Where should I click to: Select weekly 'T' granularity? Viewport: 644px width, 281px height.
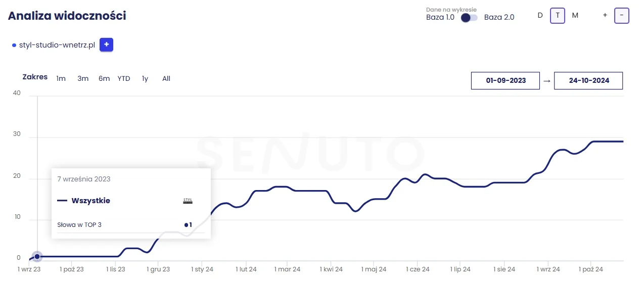(x=558, y=15)
